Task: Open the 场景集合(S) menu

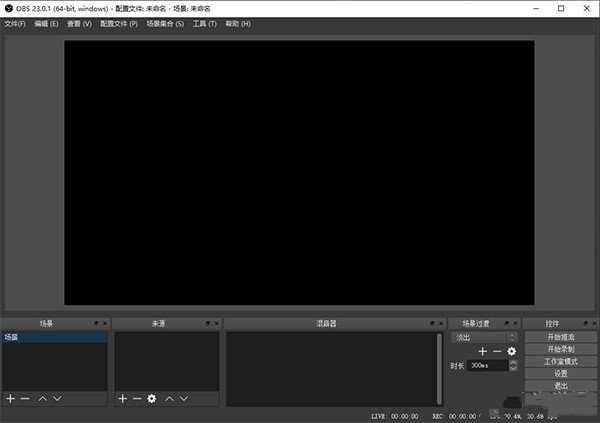Action: (165, 23)
